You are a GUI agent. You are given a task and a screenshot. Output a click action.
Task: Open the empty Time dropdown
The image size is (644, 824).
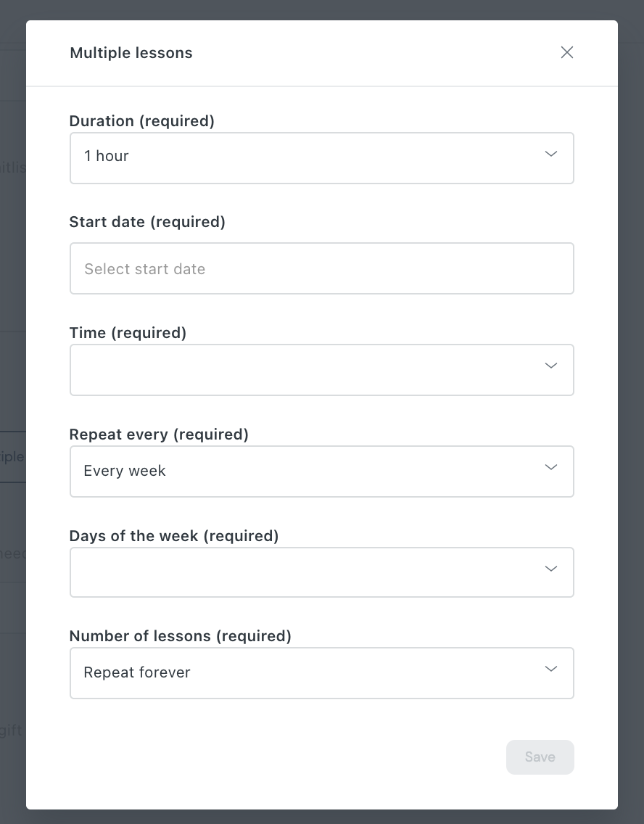321,370
